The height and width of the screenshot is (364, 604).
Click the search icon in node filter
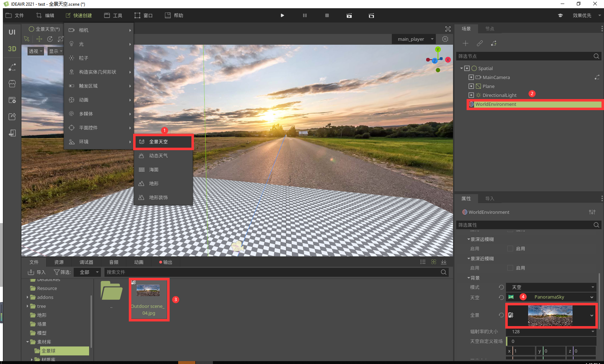pyautogui.click(x=596, y=56)
